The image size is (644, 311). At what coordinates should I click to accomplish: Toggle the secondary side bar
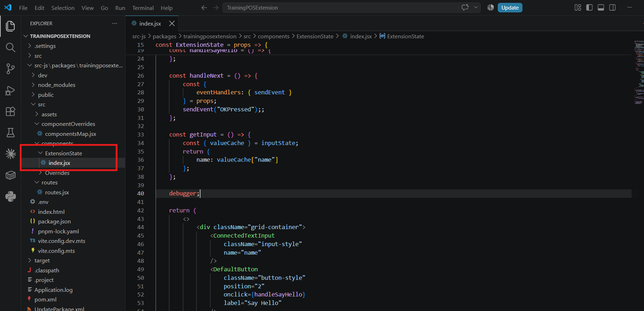[x=612, y=7]
